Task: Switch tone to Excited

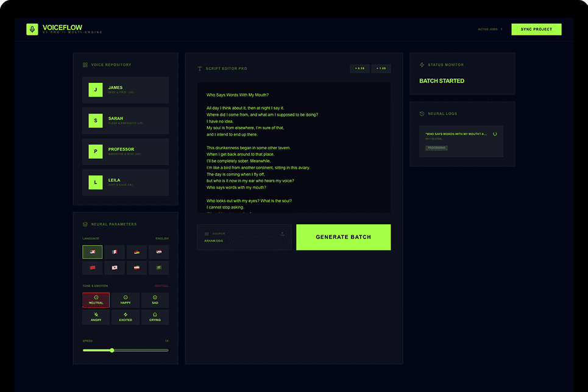Action: (x=125, y=316)
